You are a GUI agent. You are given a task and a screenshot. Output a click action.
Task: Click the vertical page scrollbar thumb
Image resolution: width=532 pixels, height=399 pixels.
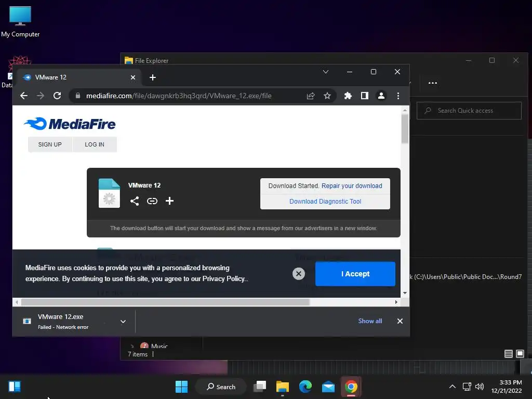click(x=405, y=129)
